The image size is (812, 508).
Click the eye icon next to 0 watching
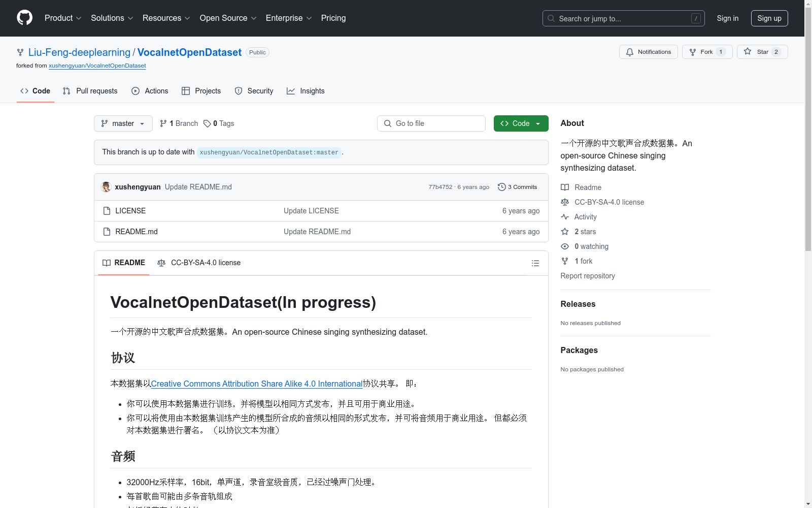565,246
